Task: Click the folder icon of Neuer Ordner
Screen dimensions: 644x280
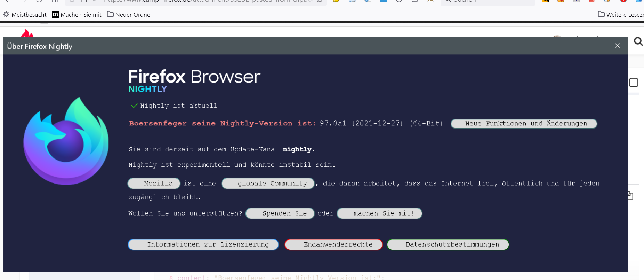Action: coord(110,14)
